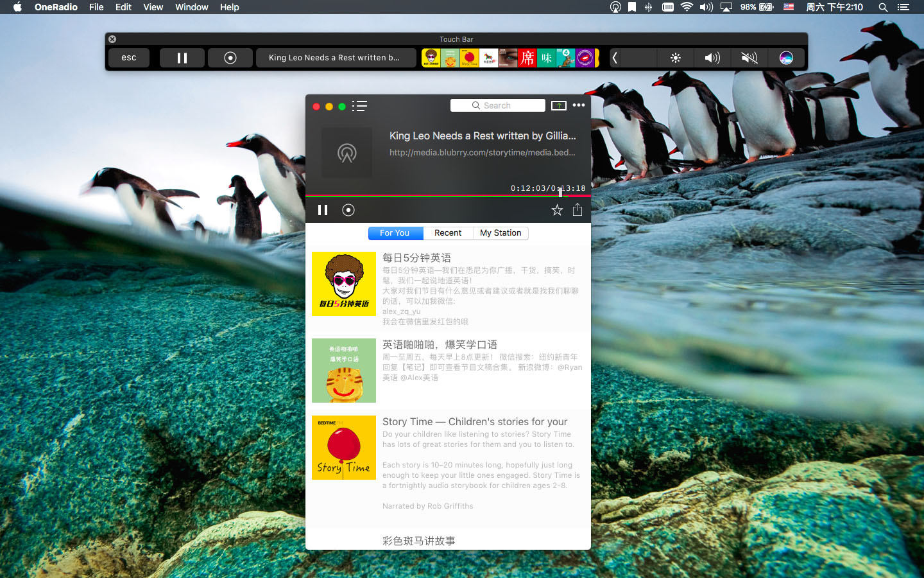Click the Search field in OneRadio

point(498,105)
